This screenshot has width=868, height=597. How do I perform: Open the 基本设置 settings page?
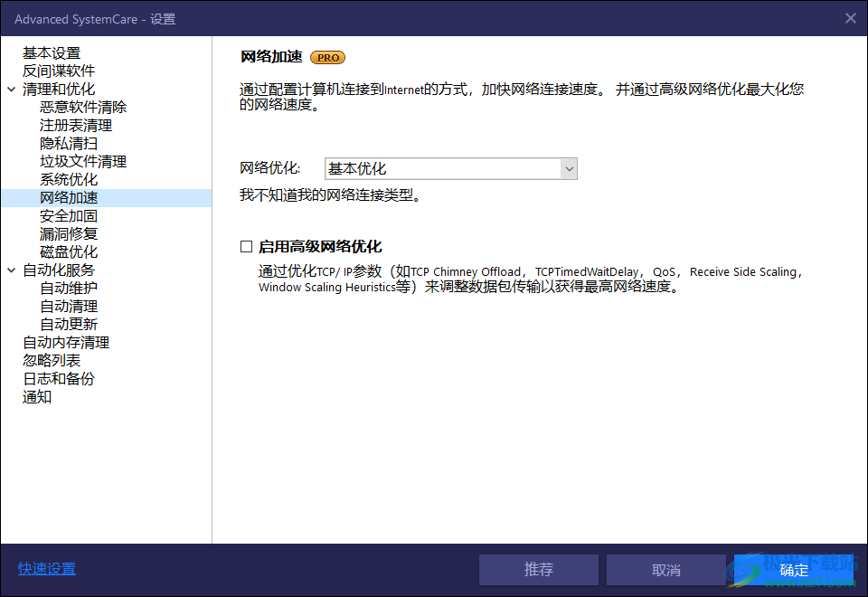[52, 53]
